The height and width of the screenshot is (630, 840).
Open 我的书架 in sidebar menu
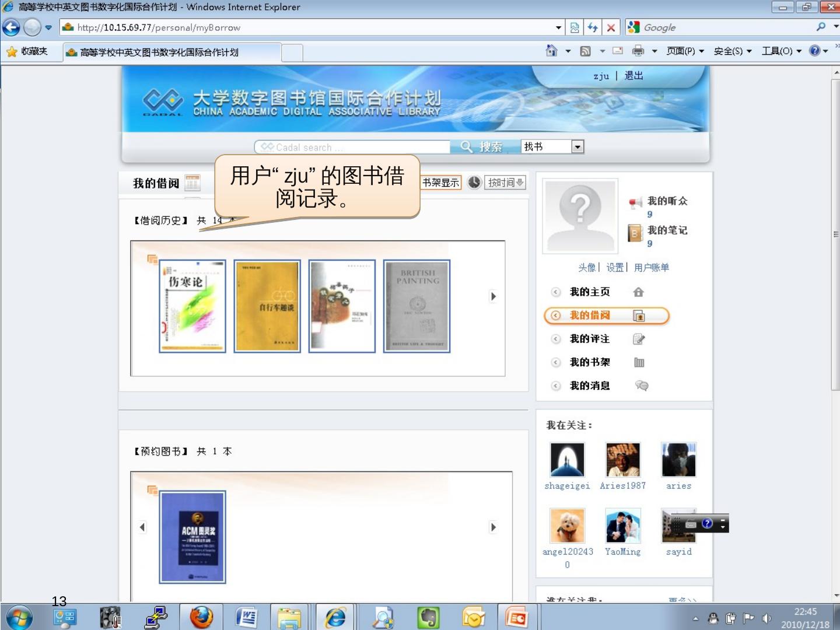click(x=590, y=362)
